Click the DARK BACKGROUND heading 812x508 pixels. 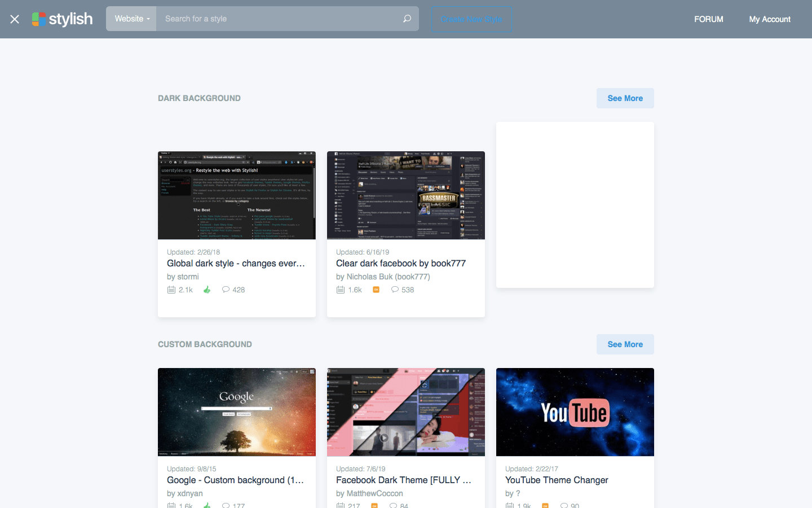[x=199, y=98]
